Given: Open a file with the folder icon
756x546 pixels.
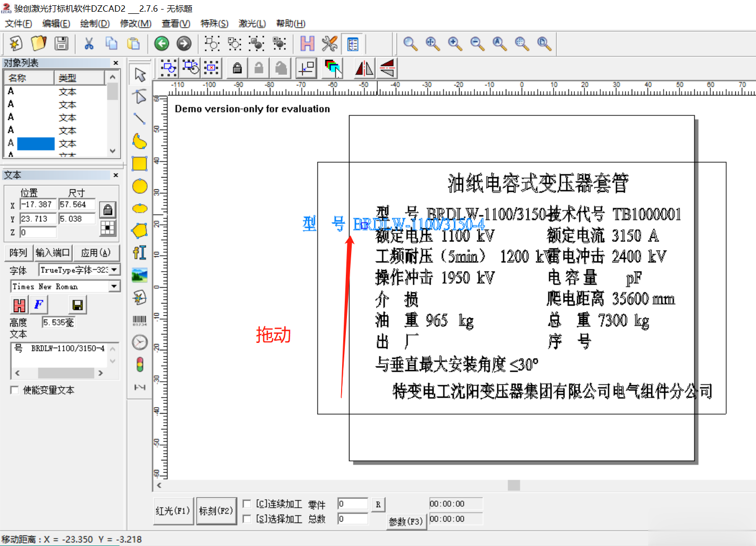Looking at the screenshot, I should click(x=38, y=43).
